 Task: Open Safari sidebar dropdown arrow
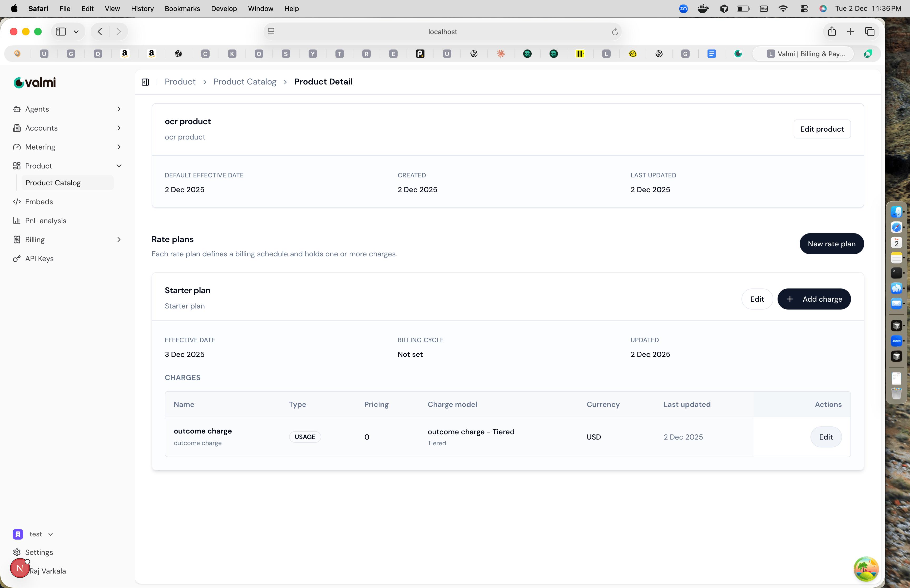[x=76, y=32]
